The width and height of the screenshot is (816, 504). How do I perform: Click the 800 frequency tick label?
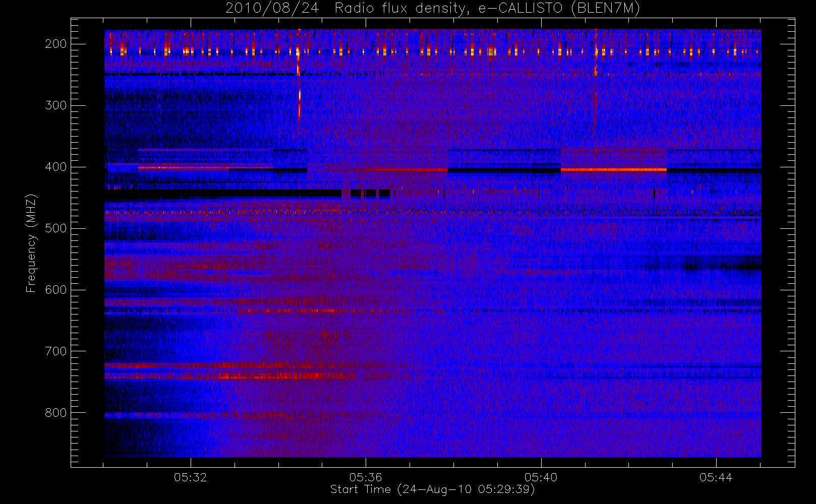click(56, 413)
